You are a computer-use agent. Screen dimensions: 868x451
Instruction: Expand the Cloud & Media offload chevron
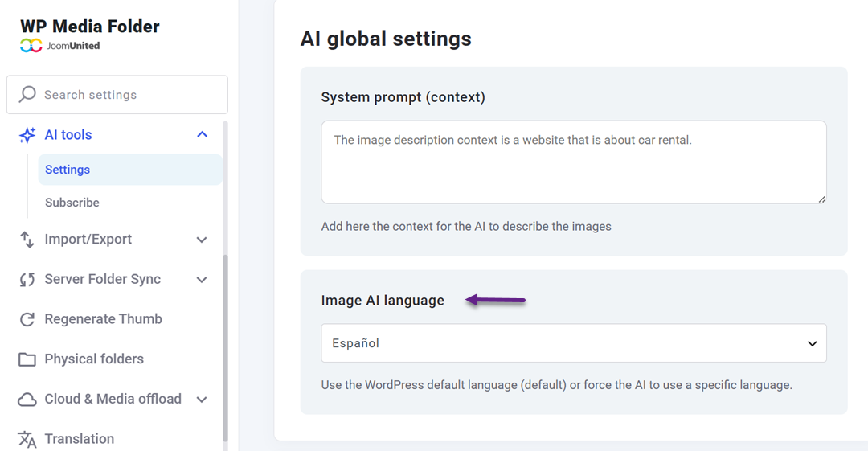[202, 400]
